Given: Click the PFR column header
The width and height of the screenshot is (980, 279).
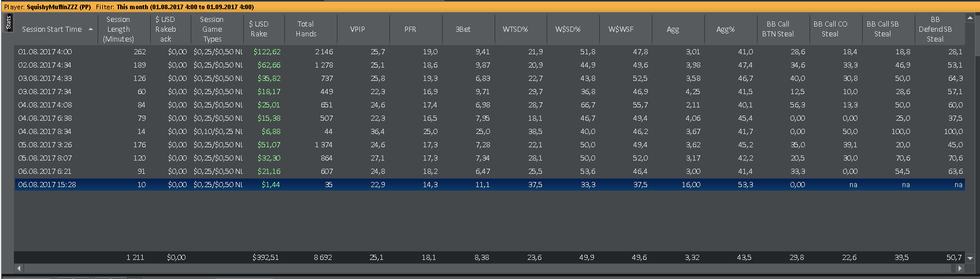Looking at the screenshot, I should 410,29.
